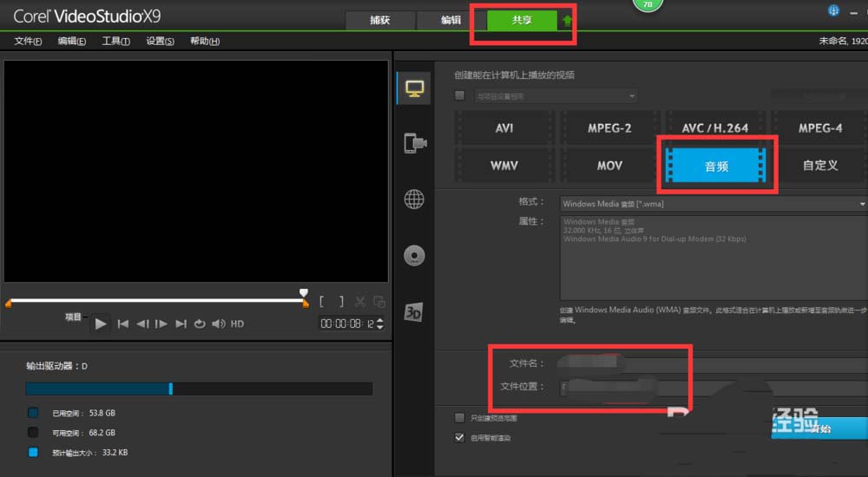Choose the AVI output format
Screen dimensions: 868x477
504,127
